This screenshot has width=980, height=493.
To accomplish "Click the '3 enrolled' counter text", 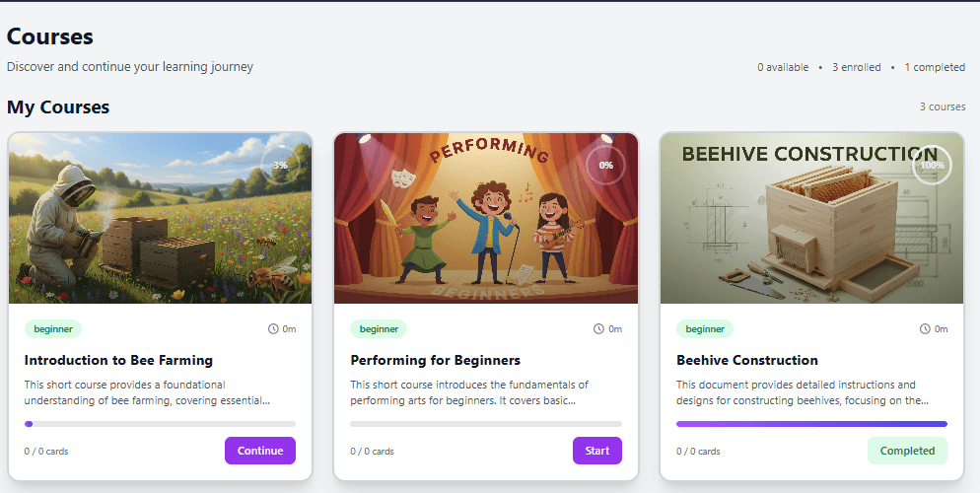I will coord(857,67).
